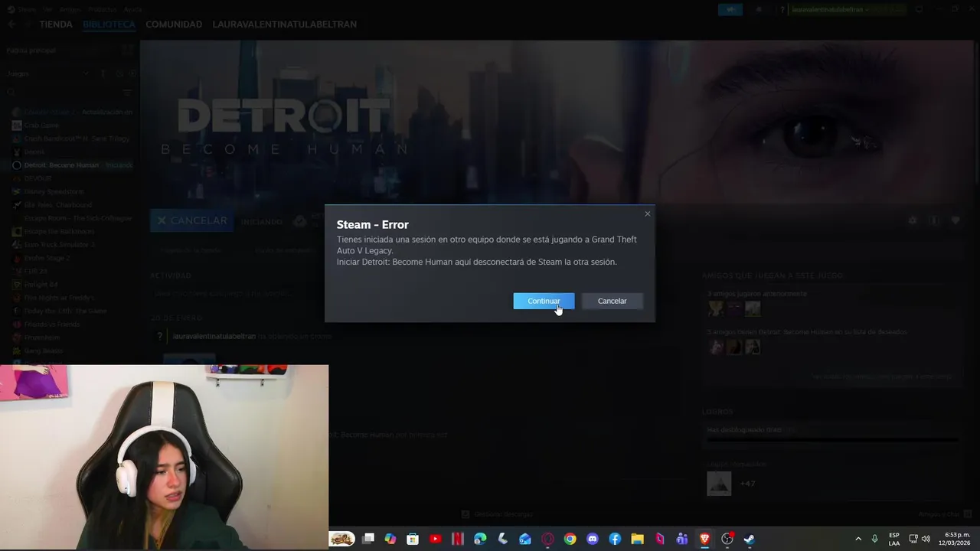Open Microsoft Edge from the taskbar
Screen dimensions: 980x551
point(480,539)
